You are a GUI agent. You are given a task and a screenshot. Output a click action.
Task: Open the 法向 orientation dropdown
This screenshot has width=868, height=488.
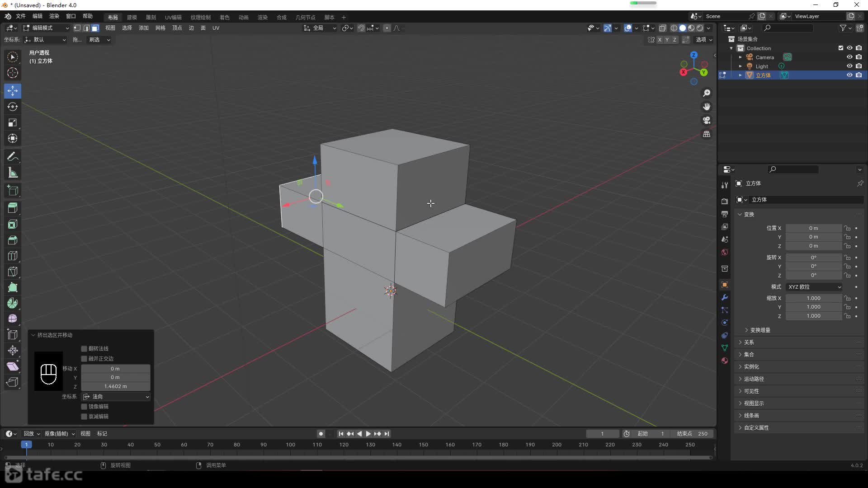(x=116, y=397)
